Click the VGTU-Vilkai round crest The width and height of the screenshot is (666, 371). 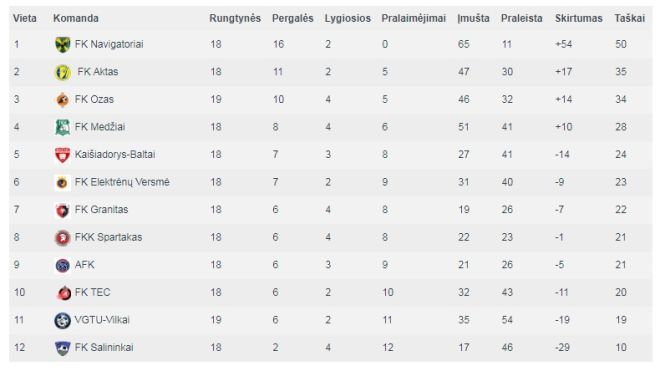coord(62,320)
